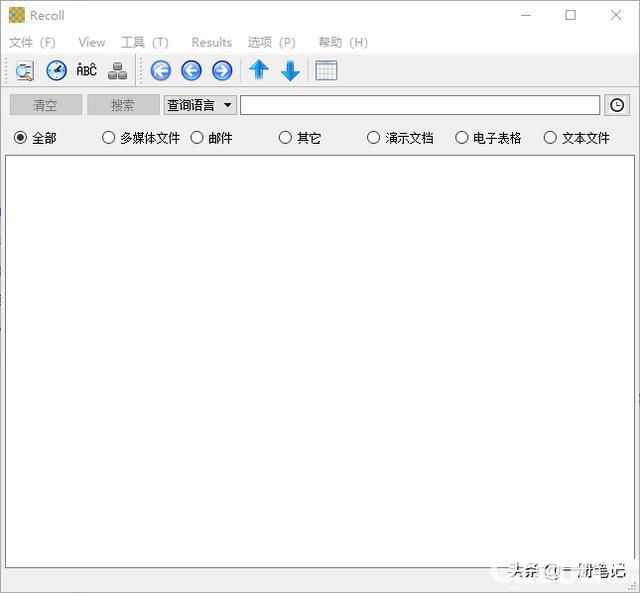Minimize the Recoll window

pyautogui.click(x=526, y=16)
